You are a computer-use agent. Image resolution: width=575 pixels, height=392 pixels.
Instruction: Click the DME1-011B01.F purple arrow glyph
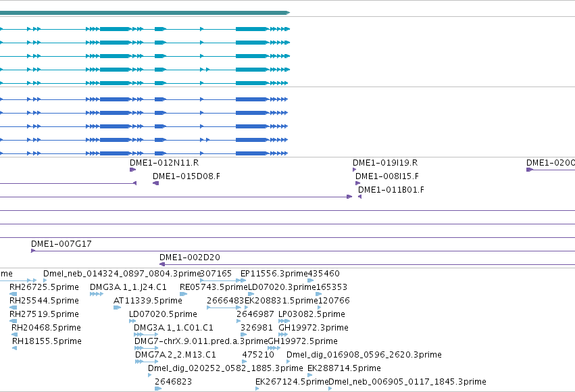tap(359, 197)
